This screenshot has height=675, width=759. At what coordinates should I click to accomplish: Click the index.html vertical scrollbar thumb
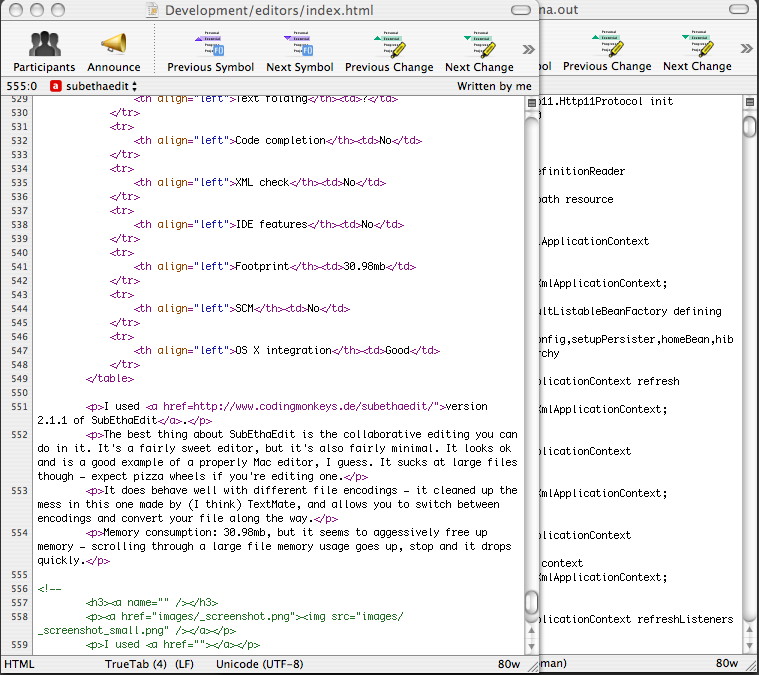coord(531,602)
